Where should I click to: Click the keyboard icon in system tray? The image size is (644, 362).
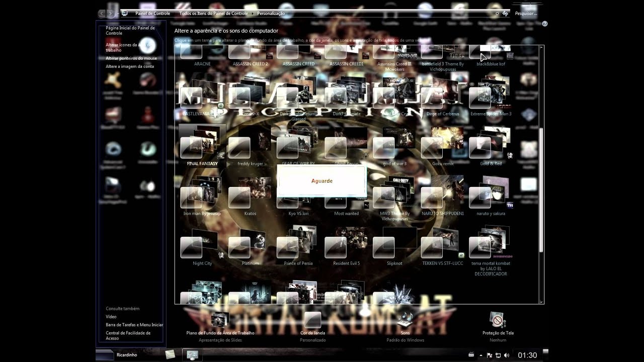point(471,354)
